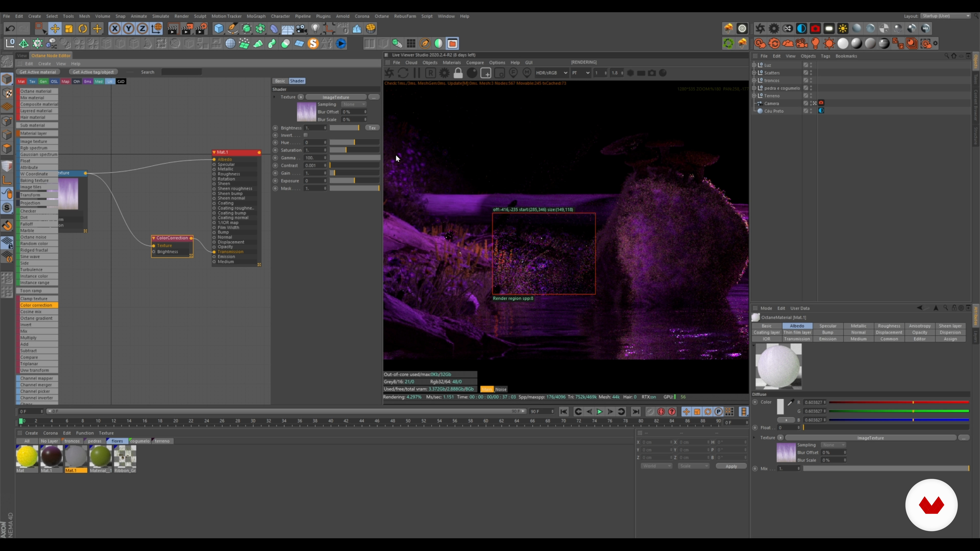980x551 pixels.
Task: Open the Octane menu in menu bar
Action: pyautogui.click(x=382, y=16)
